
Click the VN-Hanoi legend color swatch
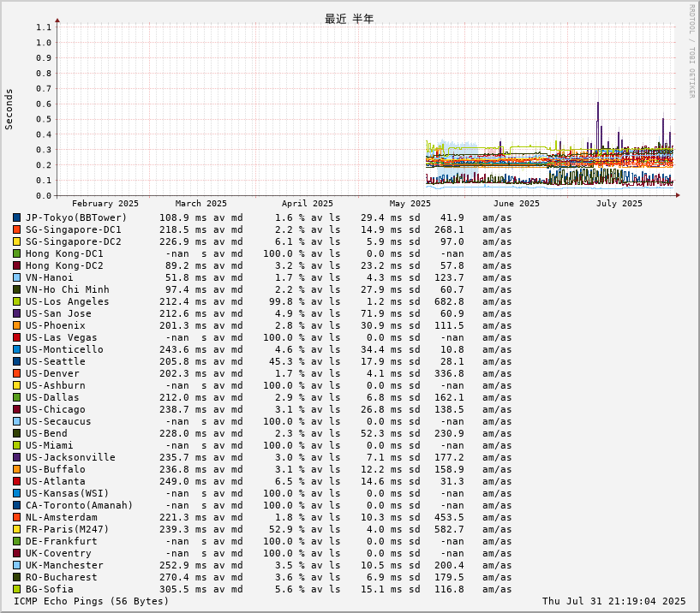pos(16,277)
